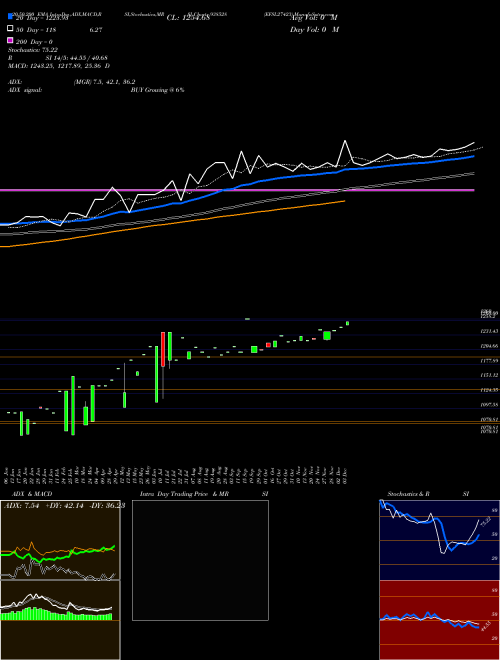Click the green MACD histogram bars
500x660 pixels.
pyautogui.click(x=56, y=615)
